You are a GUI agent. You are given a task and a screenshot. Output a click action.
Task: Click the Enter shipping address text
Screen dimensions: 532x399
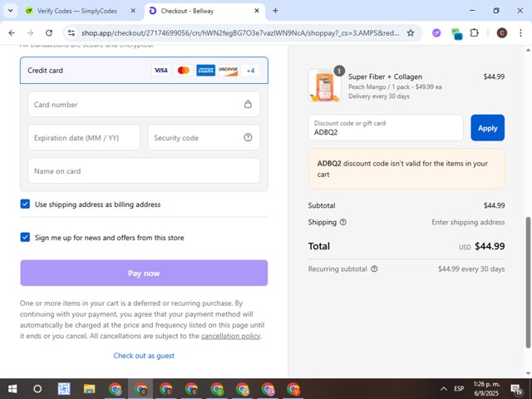point(468,222)
